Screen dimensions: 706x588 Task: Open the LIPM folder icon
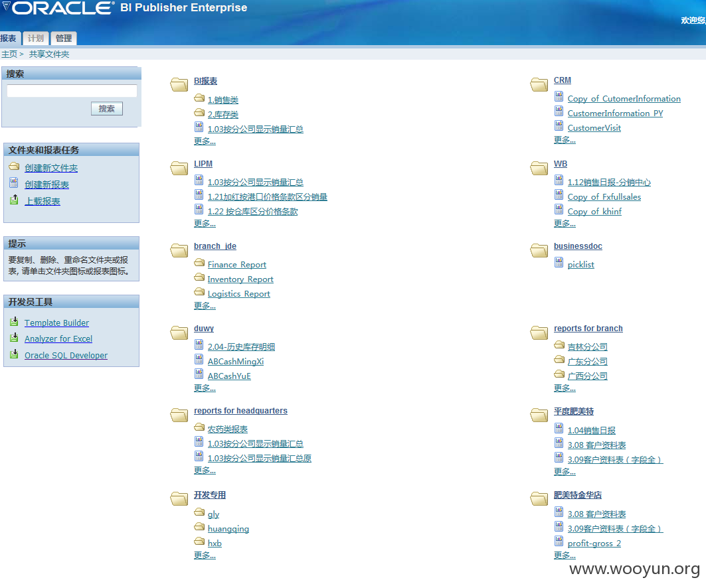(x=179, y=168)
